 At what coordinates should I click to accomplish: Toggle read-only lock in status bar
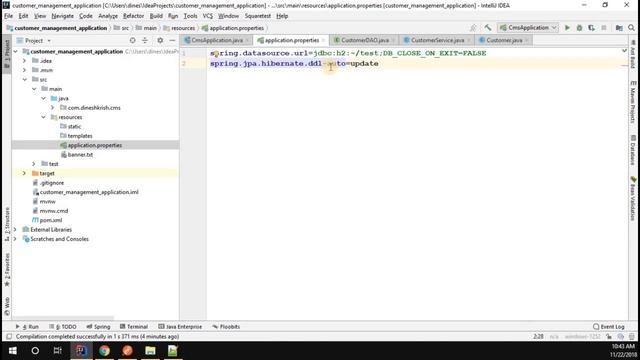[609, 337]
